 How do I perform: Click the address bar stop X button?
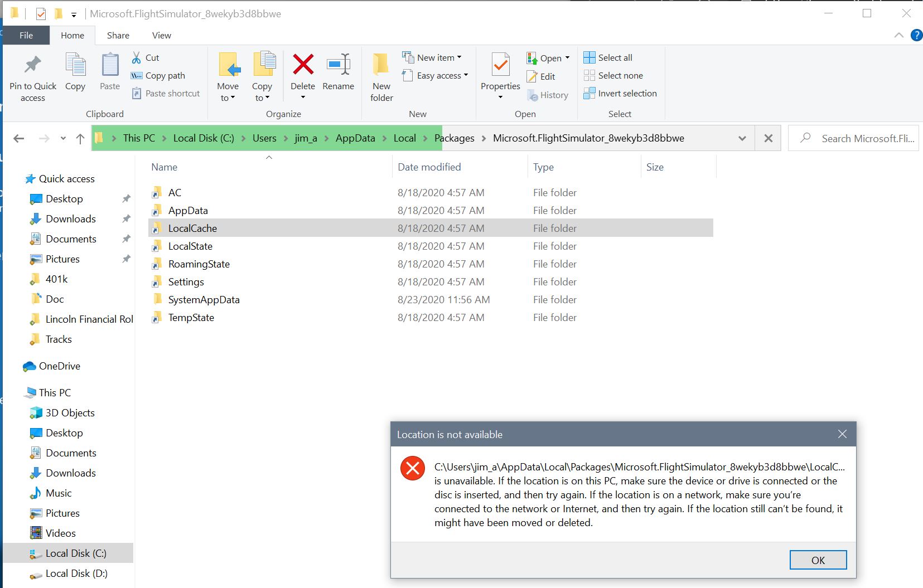769,138
